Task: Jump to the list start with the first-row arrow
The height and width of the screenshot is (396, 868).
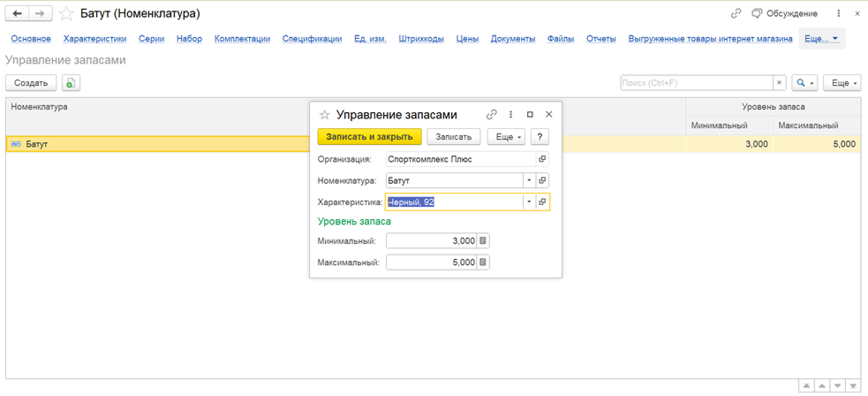Action: click(x=807, y=385)
